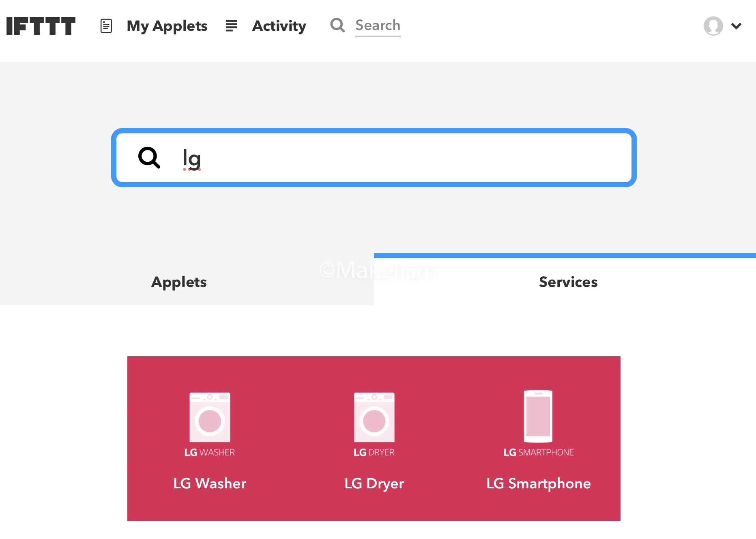Viewport: 756px width, 539px height.
Task: Open the Activity link
Action: [279, 26]
